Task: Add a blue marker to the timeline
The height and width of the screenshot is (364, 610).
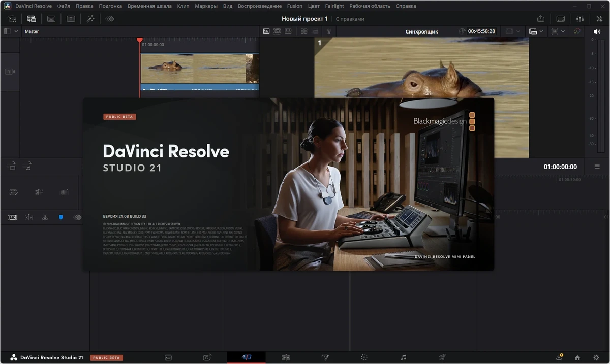Action: click(61, 217)
